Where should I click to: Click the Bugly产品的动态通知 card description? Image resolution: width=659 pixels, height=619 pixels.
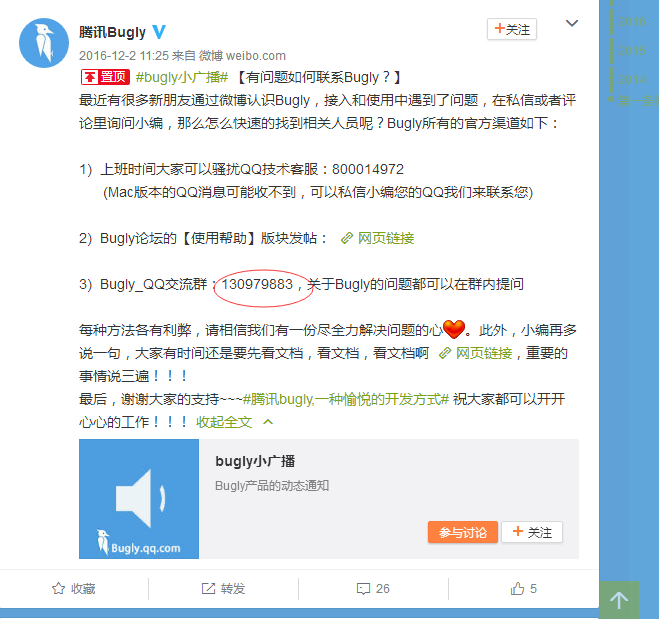tap(272, 486)
